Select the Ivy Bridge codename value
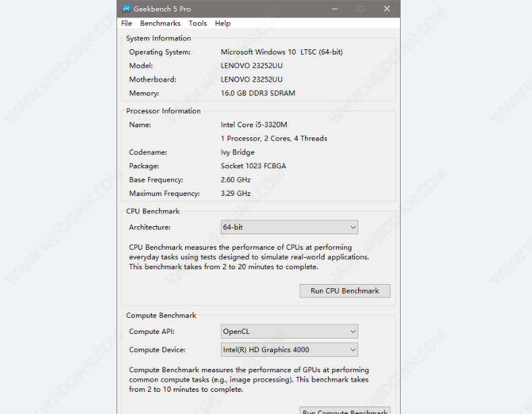Screen dimensions: 532x414 [238, 152]
